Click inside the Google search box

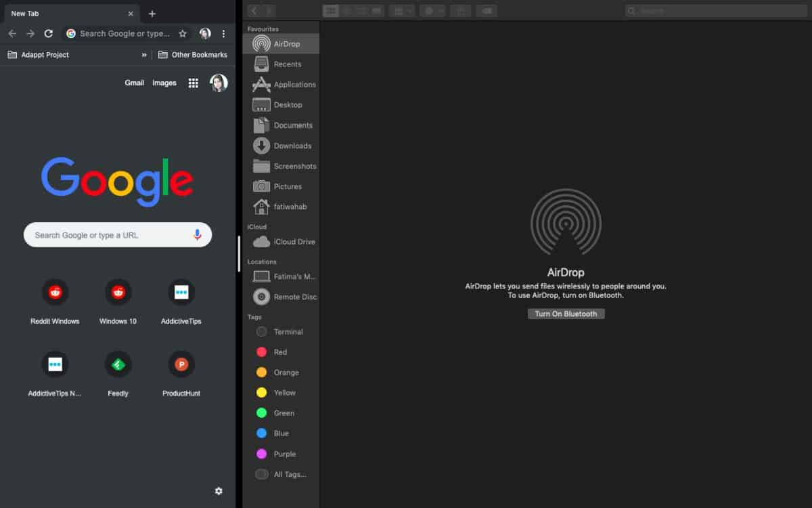(117, 234)
